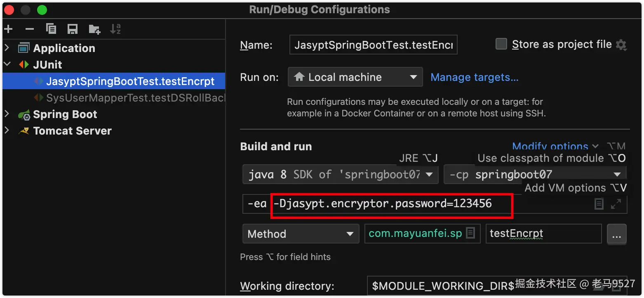Collapse the JUnit tree node
The width and height of the screenshot is (644, 298).
coord(7,64)
